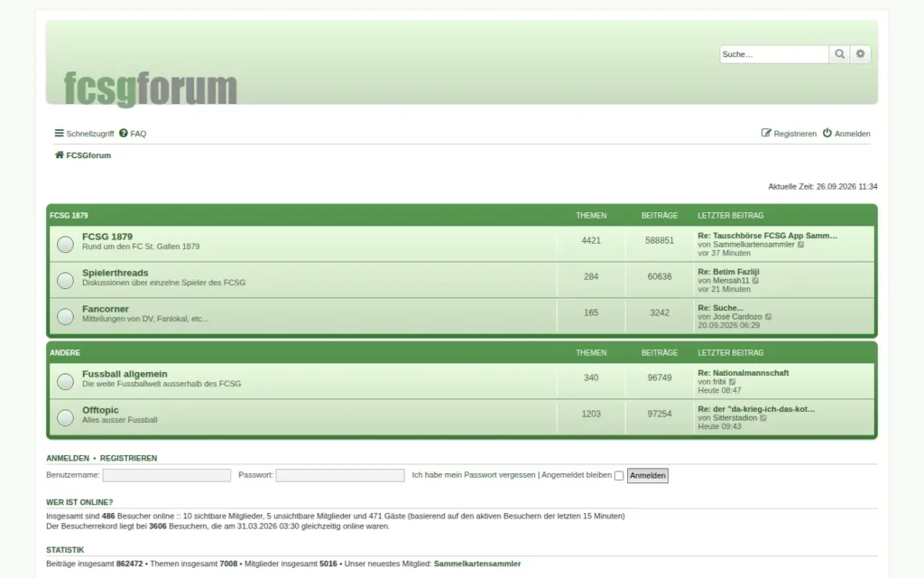Screen dimensions: 924x578
Task: Open newest member Sammelkartensammler in statistics
Action: pyautogui.click(x=477, y=564)
